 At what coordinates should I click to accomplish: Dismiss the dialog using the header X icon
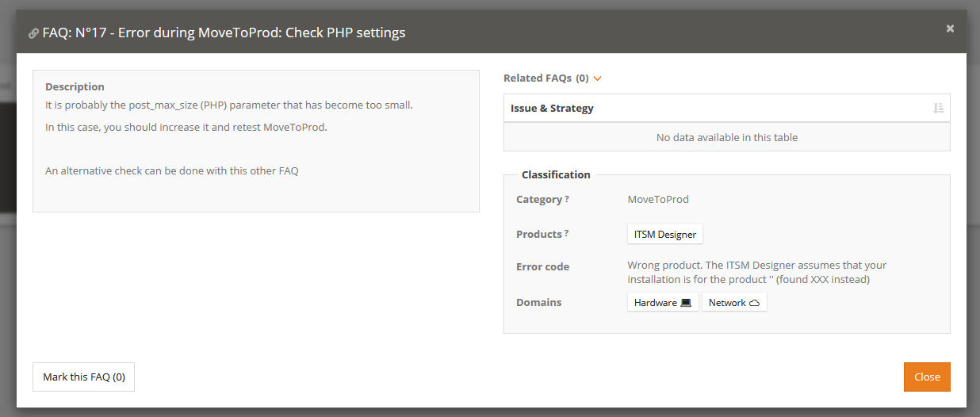(950, 29)
